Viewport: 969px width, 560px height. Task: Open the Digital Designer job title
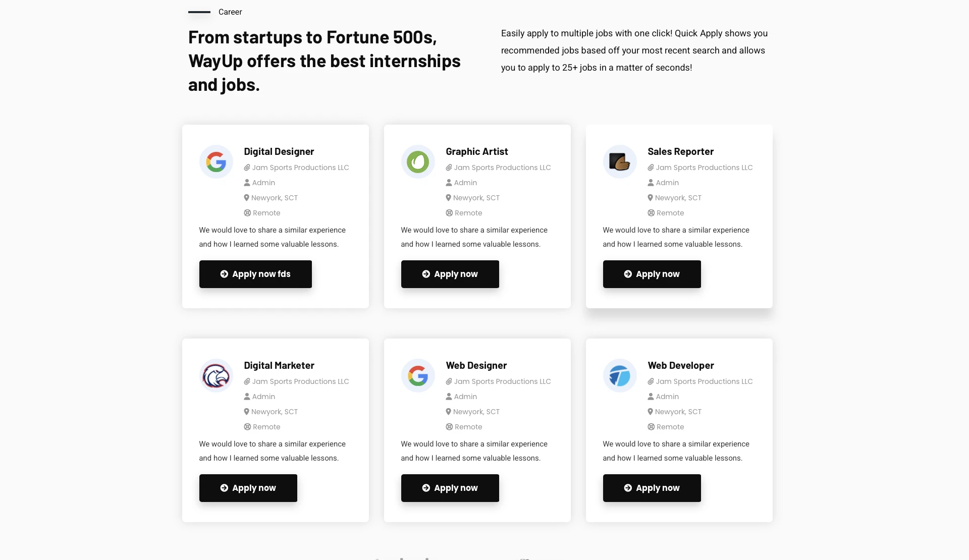279,151
